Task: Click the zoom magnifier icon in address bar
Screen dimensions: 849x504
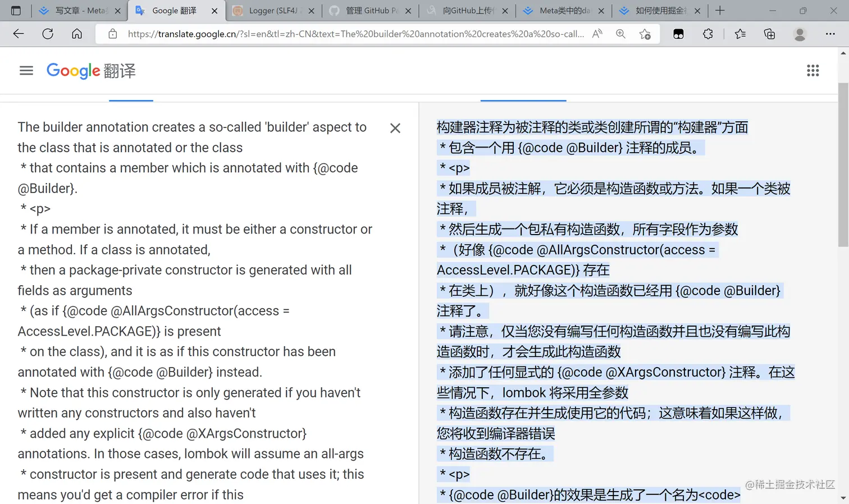Action: 620,34
